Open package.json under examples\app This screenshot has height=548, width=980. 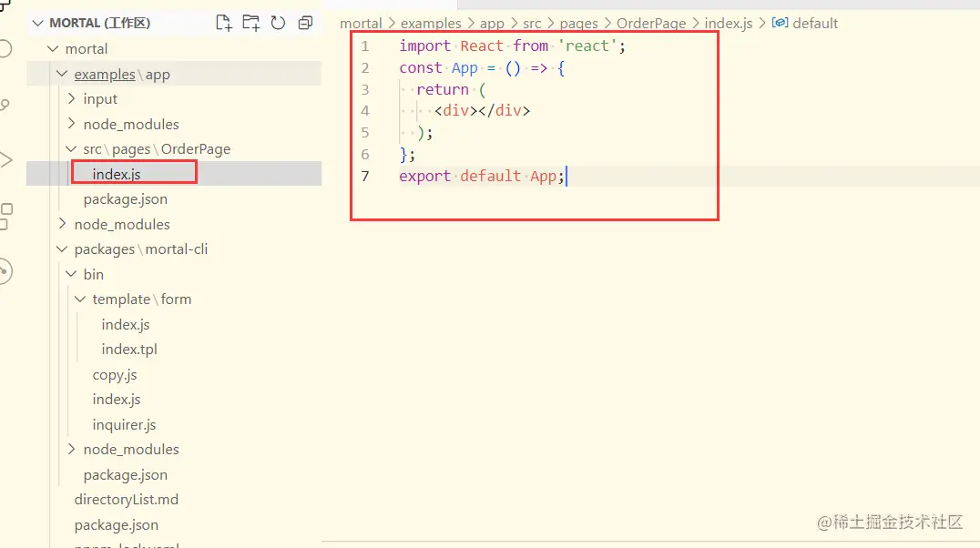click(x=126, y=199)
